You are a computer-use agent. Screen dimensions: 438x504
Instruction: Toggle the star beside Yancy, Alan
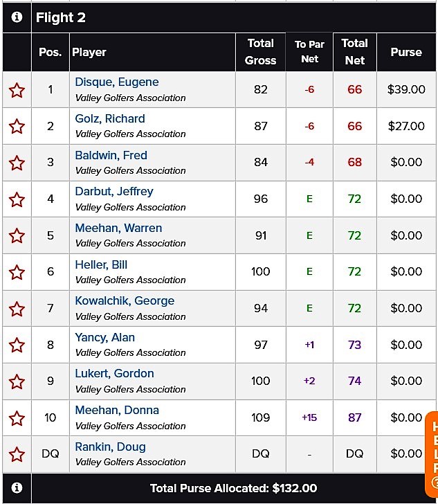(17, 345)
